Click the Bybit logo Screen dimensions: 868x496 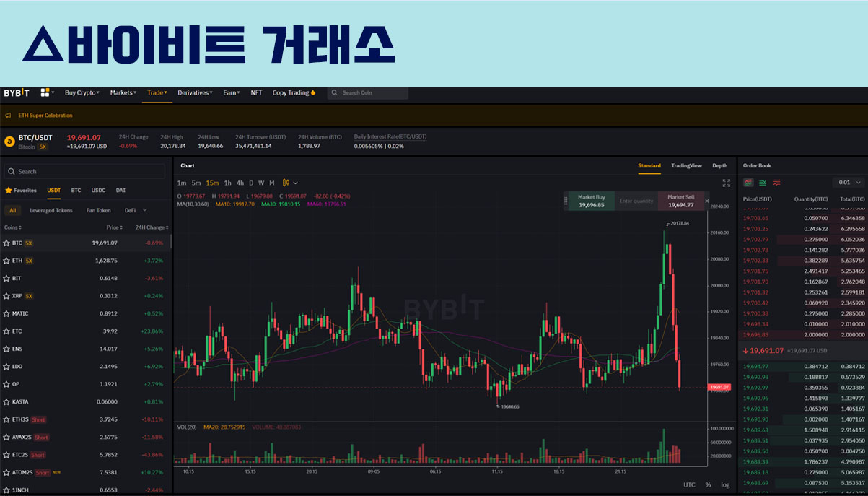(17, 92)
